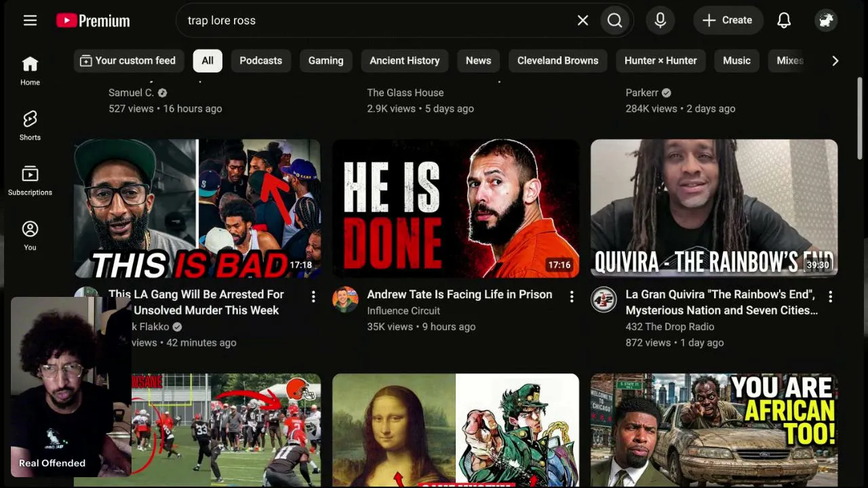Open the notifications bell
868x488 pixels.
pos(784,20)
